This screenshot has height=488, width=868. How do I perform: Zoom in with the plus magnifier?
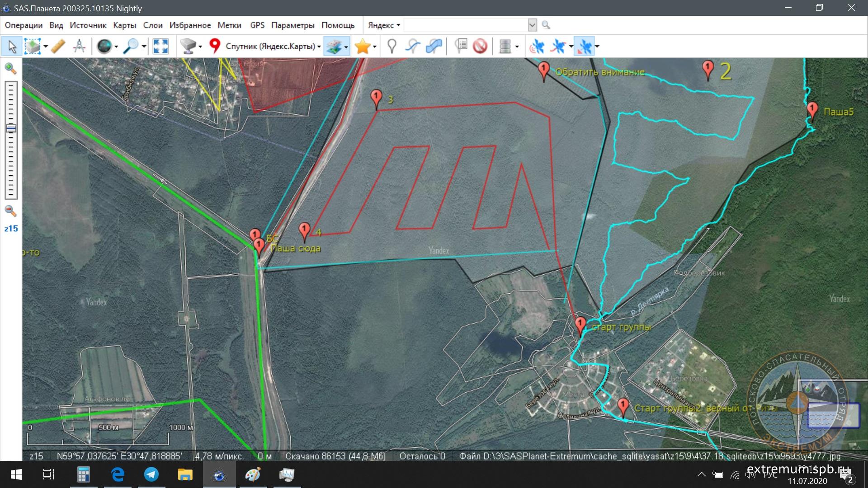point(10,69)
